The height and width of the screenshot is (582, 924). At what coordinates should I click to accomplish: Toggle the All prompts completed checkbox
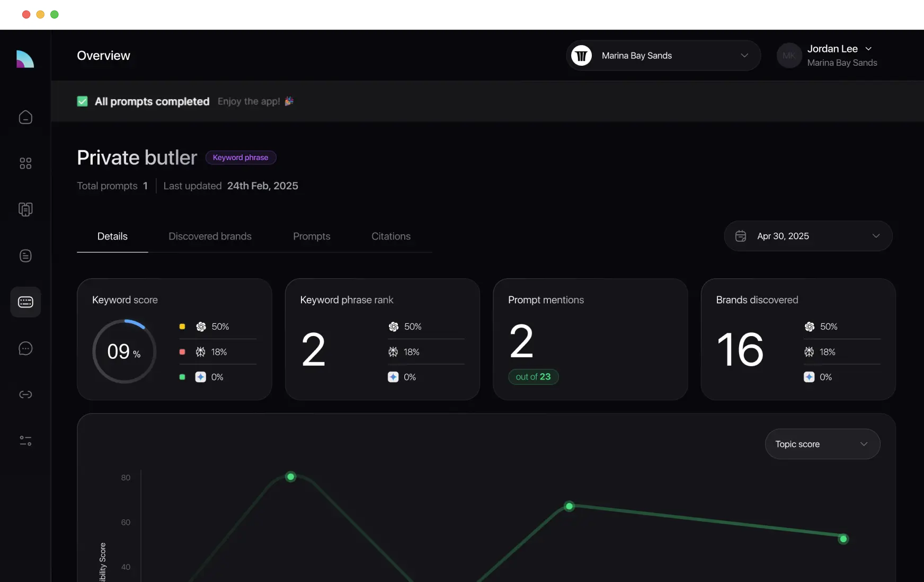click(82, 101)
